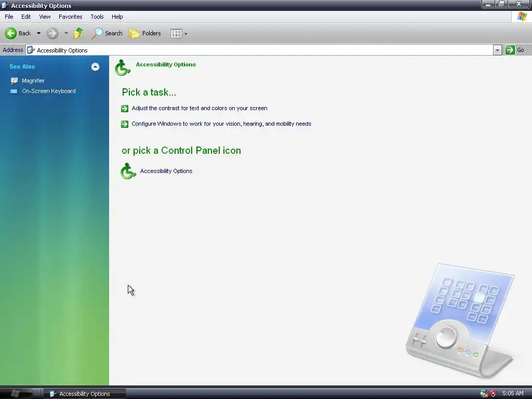Click arrow icon beside Configure Windows task
The width and height of the screenshot is (532, 399).
[125, 124]
